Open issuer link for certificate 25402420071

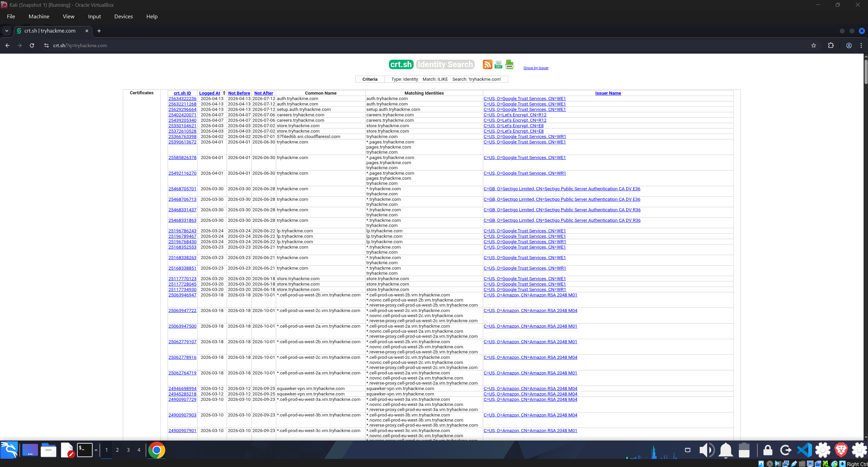pos(515,115)
